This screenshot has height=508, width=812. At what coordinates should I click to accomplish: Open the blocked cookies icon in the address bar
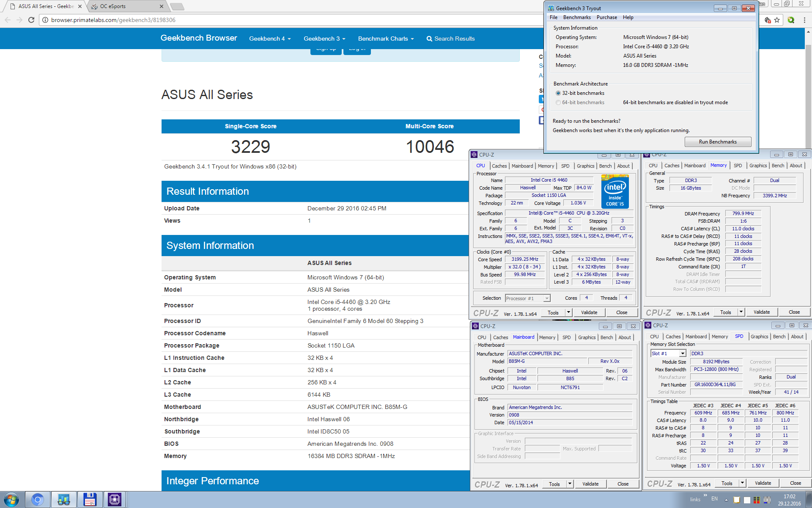768,20
